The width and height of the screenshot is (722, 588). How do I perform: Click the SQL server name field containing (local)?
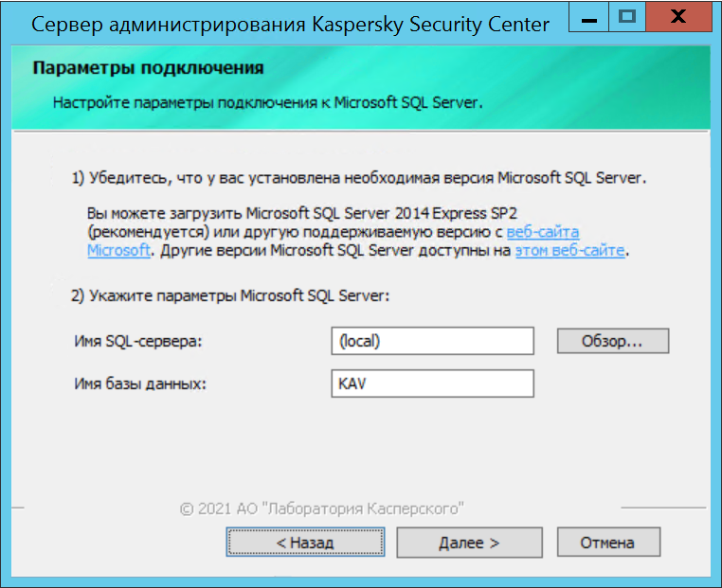pyautogui.click(x=432, y=341)
